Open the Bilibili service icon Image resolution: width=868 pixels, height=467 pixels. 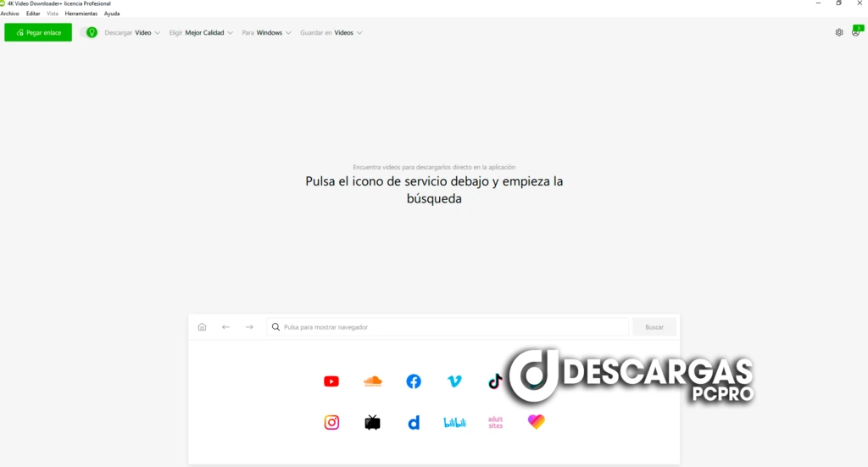click(454, 422)
